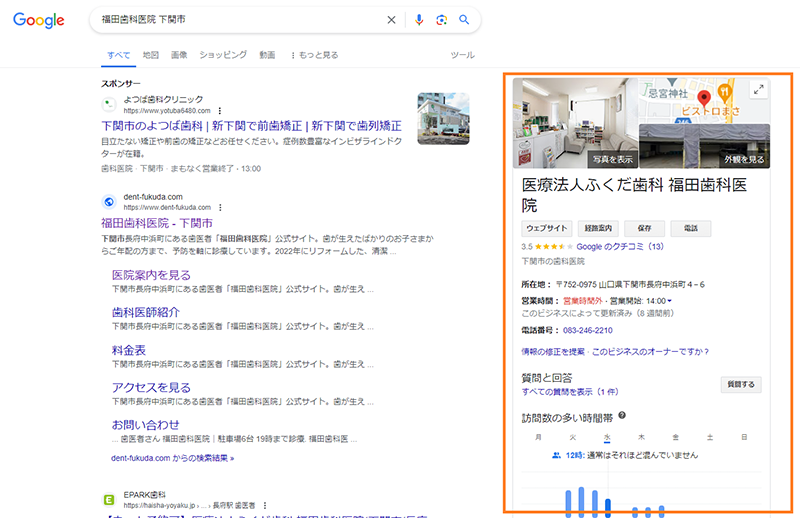Open options menu for よつば歯科クリニック ad

[x=220, y=110]
